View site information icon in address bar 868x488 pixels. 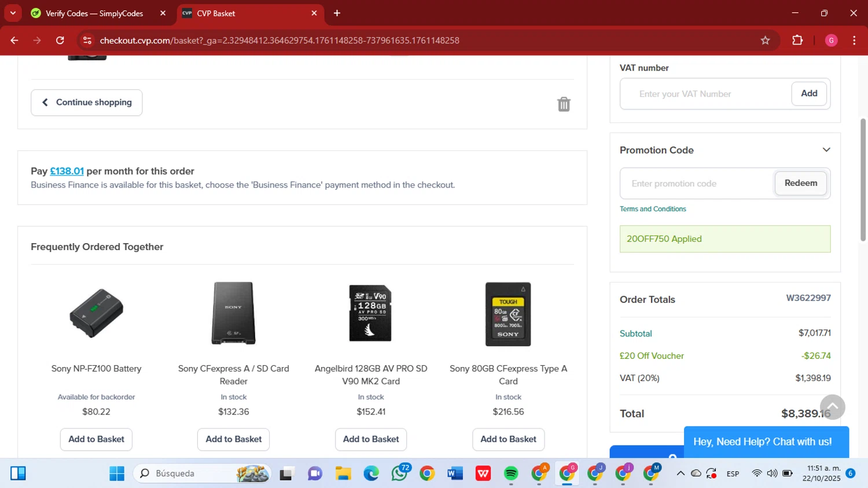(x=87, y=41)
